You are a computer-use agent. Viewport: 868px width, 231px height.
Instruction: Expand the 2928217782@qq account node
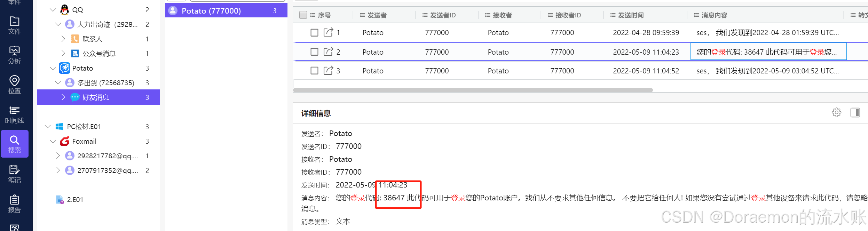pyautogui.click(x=58, y=156)
